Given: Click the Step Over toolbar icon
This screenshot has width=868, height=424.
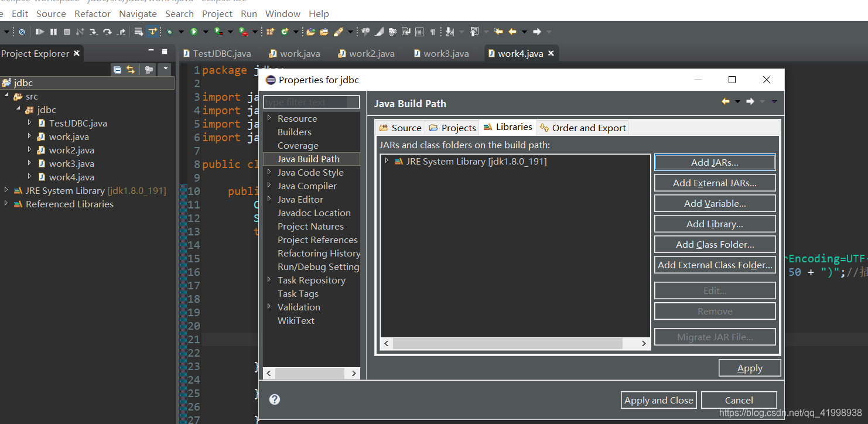Looking at the screenshot, I should [107, 32].
